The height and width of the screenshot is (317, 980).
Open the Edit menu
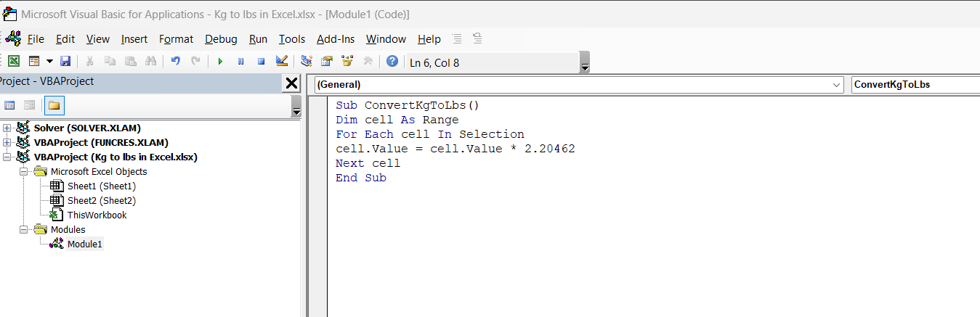click(65, 39)
